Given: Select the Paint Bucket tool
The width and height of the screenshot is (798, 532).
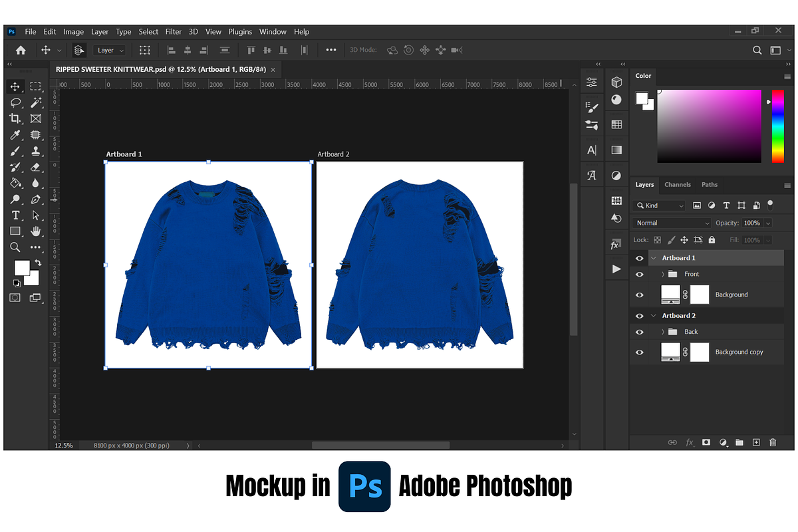Looking at the screenshot, I should [x=15, y=183].
